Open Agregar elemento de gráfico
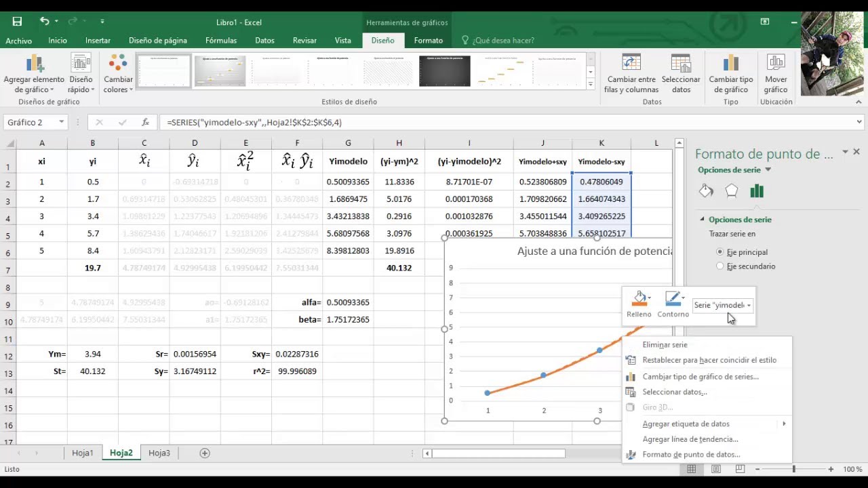The width and height of the screenshot is (868, 488). coord(34,75)
